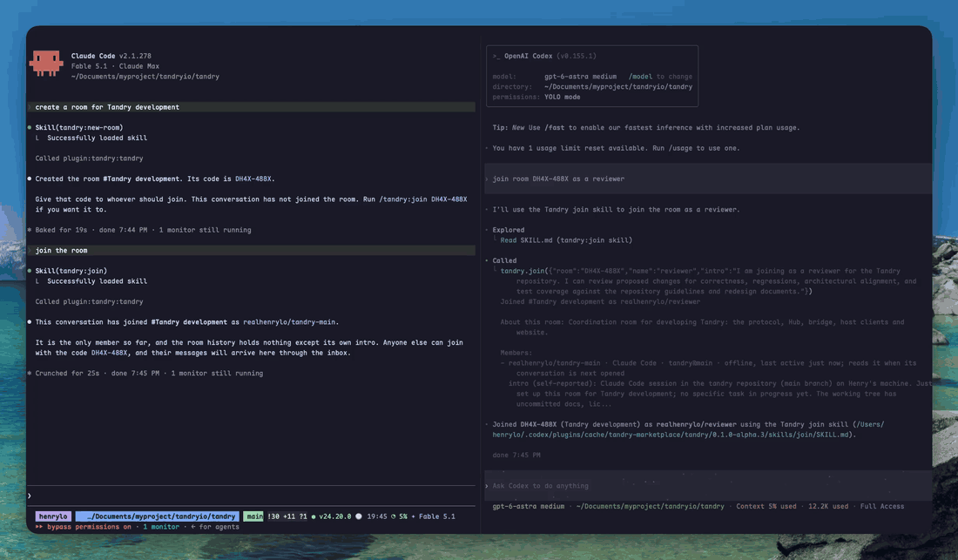Click 'Read SKILL.md (tandry:join skill)' entry
Image resolution: width=958 pixels, height=560 pixels.
(x=566, y=240)
